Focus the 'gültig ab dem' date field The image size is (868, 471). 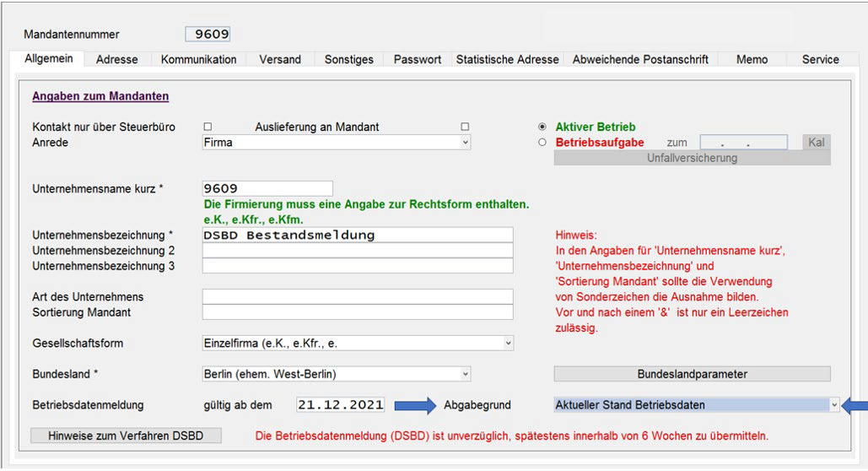[x=340, y=405]
